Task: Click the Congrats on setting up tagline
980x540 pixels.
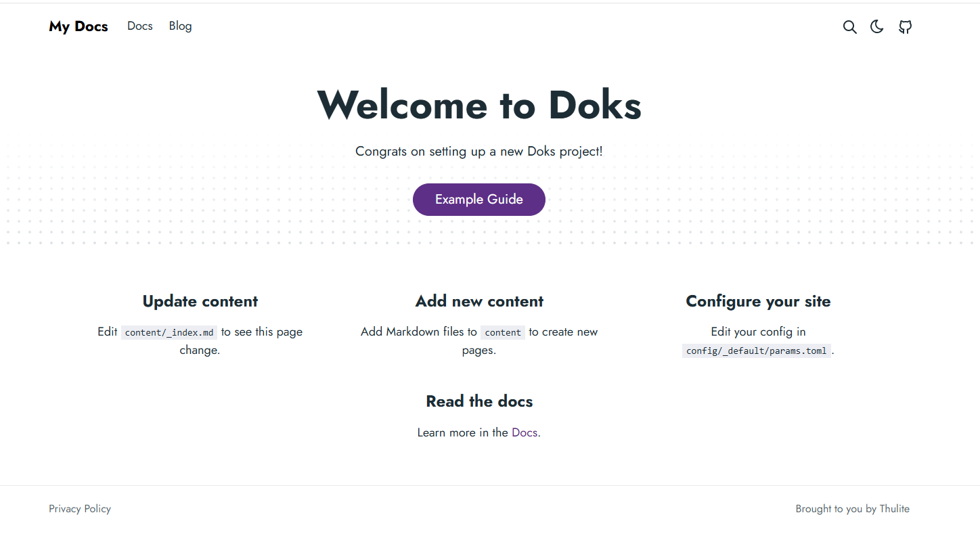Action: [479, 152]
